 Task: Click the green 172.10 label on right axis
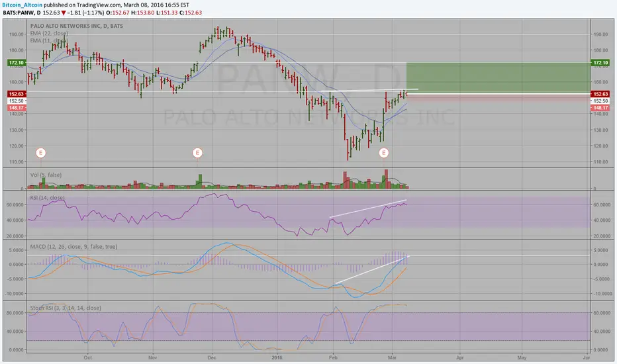[600, 63]
